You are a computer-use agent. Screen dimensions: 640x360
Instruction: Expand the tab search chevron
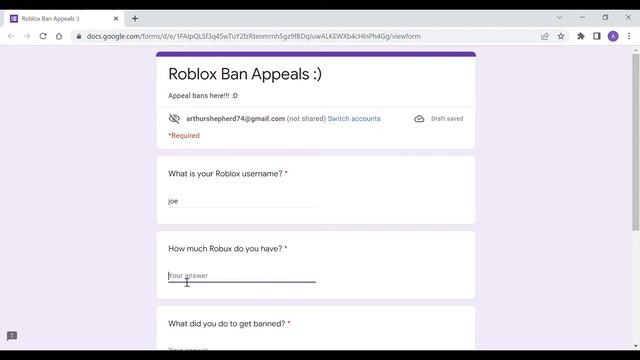click(x=559, y=18)
